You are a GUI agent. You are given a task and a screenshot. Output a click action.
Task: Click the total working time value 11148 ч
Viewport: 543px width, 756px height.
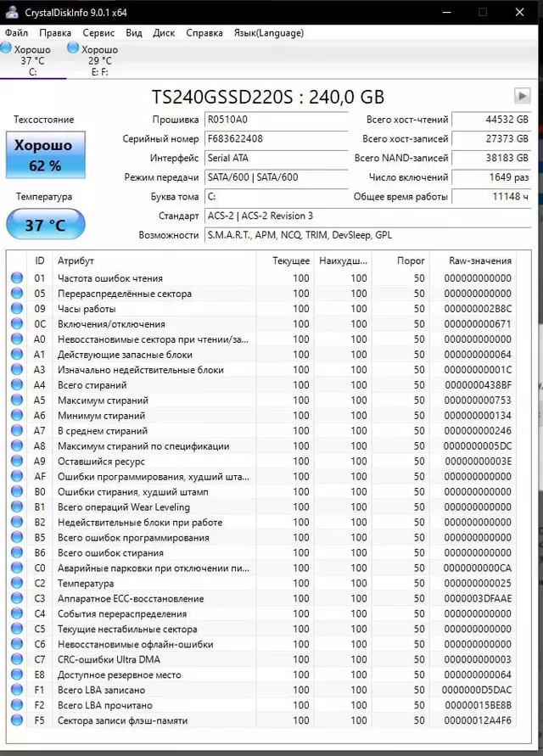(491, 197)
